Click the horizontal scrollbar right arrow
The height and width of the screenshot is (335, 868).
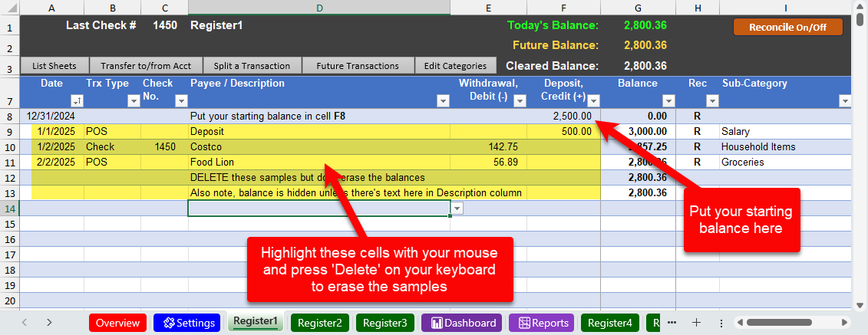844,322
